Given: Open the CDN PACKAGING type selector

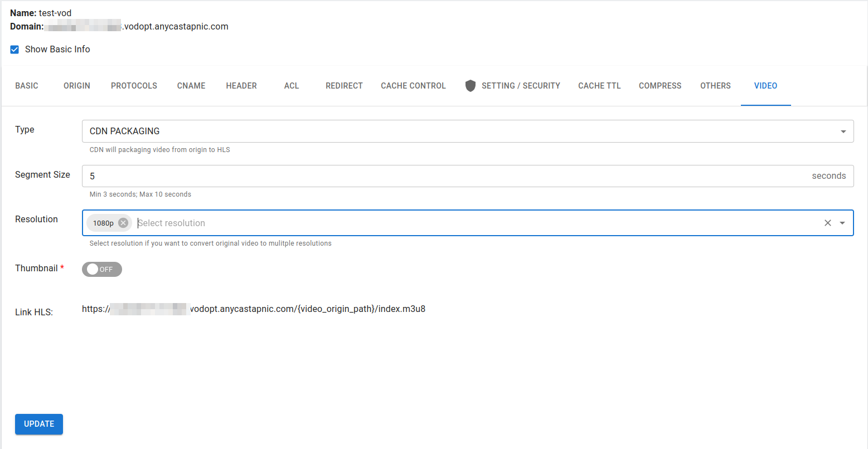Looking at the screenshot, I should (x=457, y=131).
